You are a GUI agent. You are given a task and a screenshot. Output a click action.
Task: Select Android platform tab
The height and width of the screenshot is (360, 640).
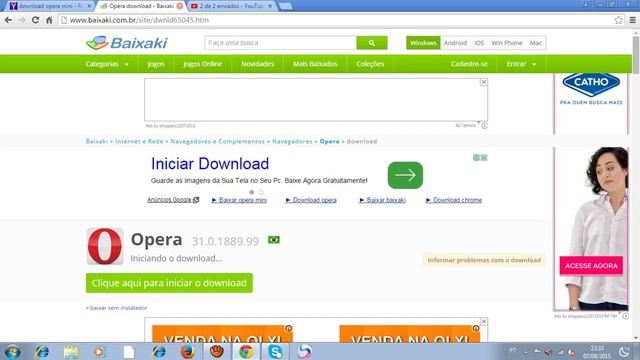tap(455, 43)
